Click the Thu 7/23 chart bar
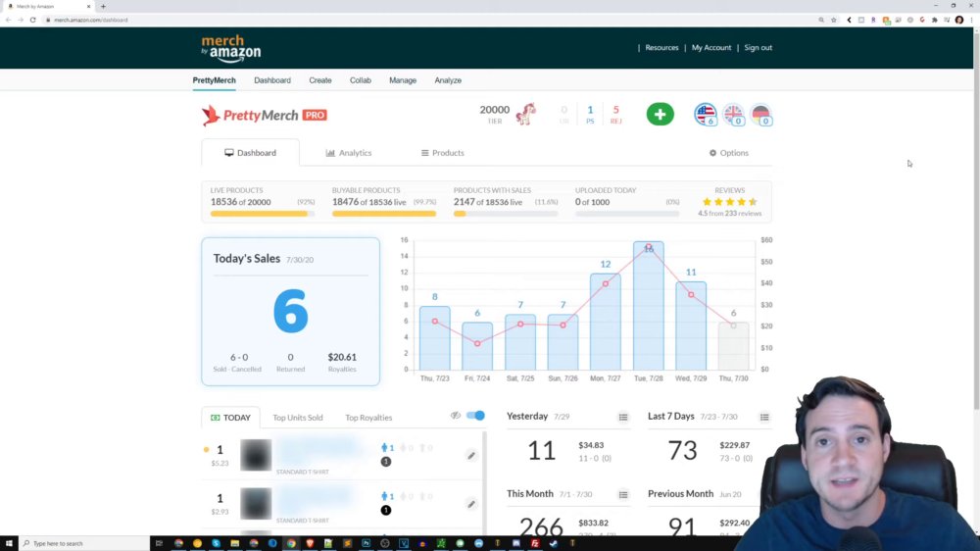The image size is (980, 551). (x=434, y=338)
